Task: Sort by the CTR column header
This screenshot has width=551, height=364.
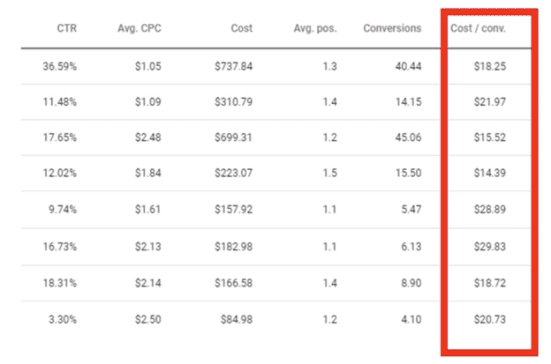Action: tap(67, 28)
